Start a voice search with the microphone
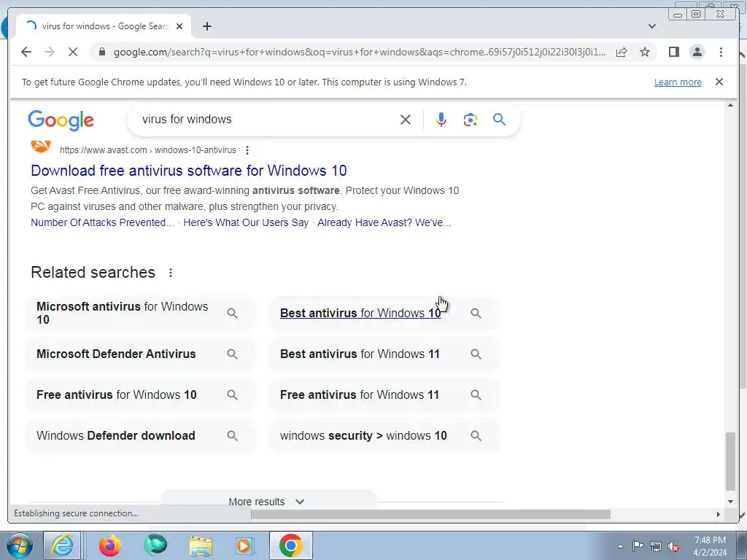The height and width of the screenshot is (560, 747). point(441,120)
